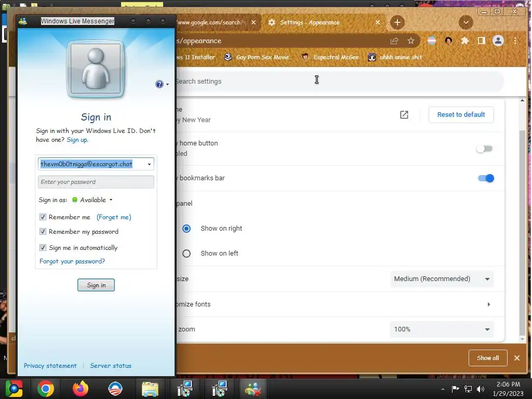Open font size Medium (Recommended) dropdown
Image resolution: width=532 pixels, height=399 pixels.
pos(442,279)
